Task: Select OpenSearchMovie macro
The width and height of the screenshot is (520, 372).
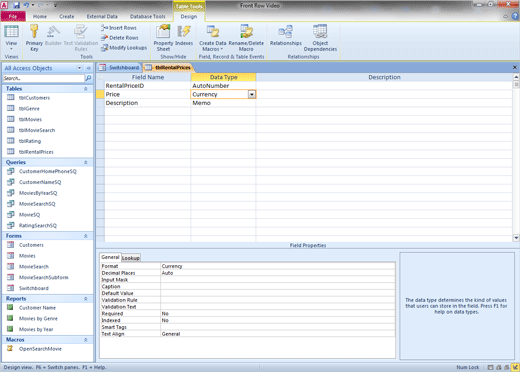Action: point(40,349)
